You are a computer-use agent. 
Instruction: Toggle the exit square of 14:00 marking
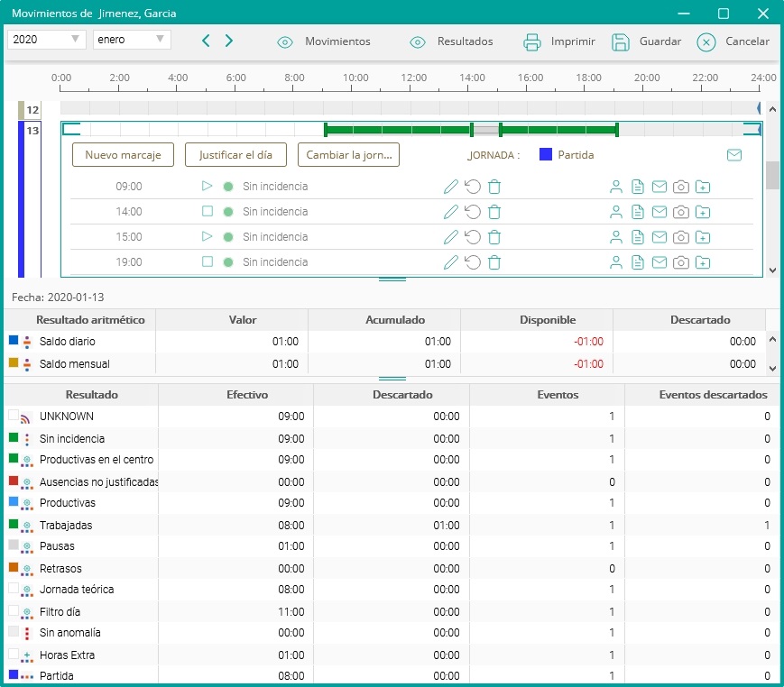click(x=207, y=211)
